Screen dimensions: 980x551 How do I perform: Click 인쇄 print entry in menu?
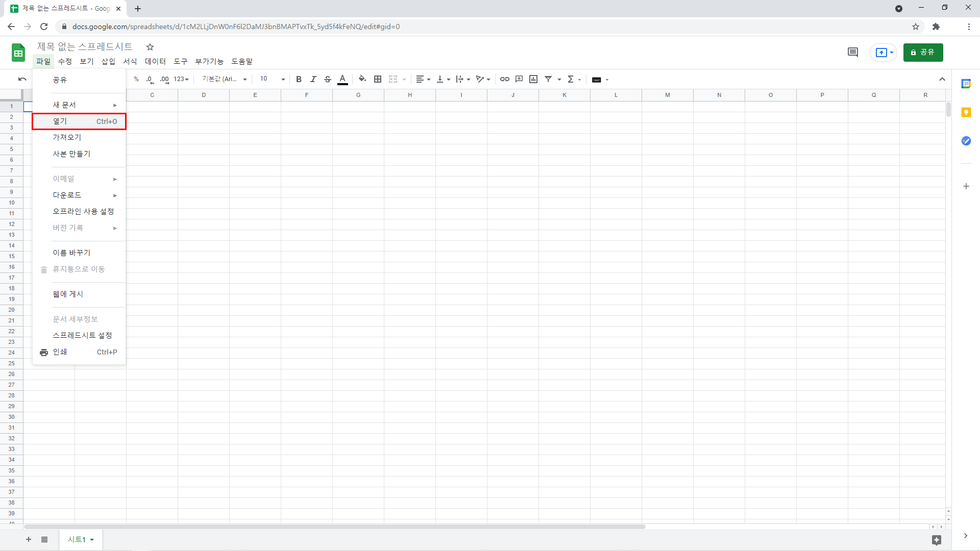coord(60,352)
